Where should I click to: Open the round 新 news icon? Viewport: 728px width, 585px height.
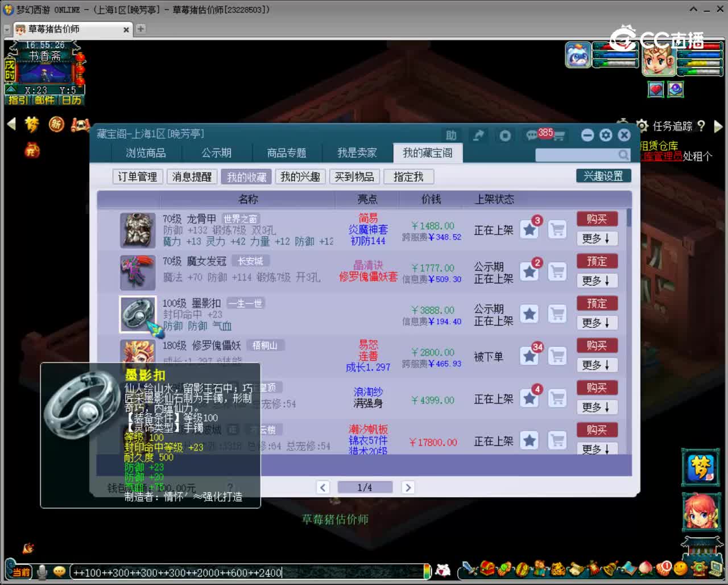(56, 124)
